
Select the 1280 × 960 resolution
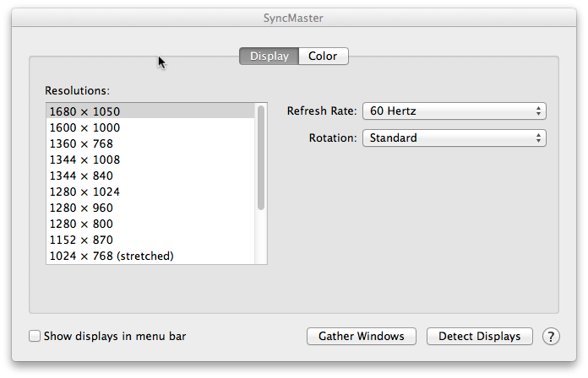pos(150,208)
